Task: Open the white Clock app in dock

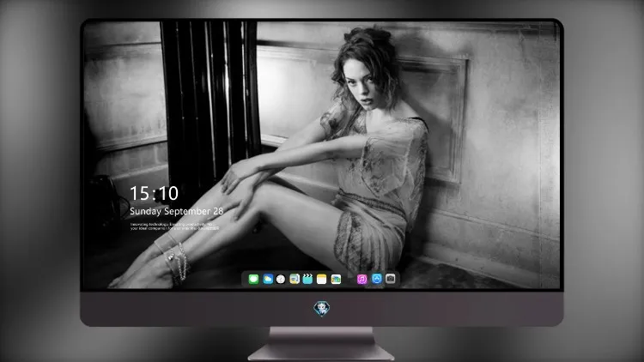Action: [281, 279]
